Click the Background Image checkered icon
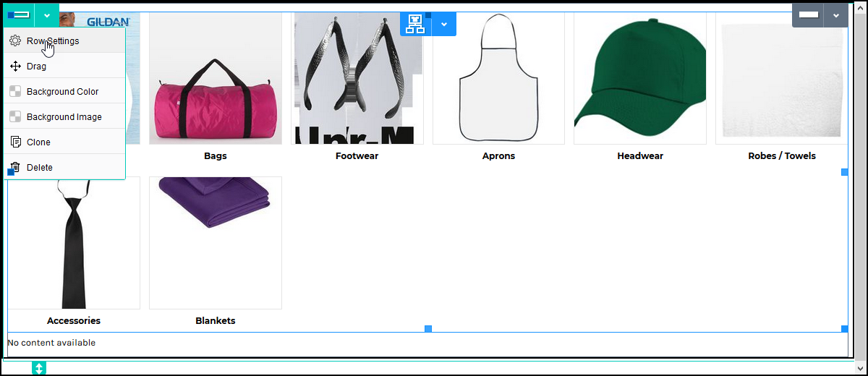Viewport: 868px width, 376px height. click(14, 117)
